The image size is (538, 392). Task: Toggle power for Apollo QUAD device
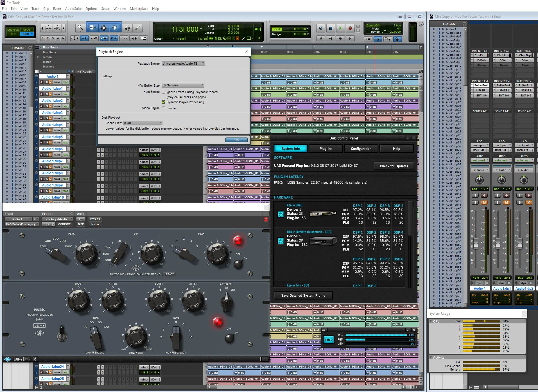281,214
